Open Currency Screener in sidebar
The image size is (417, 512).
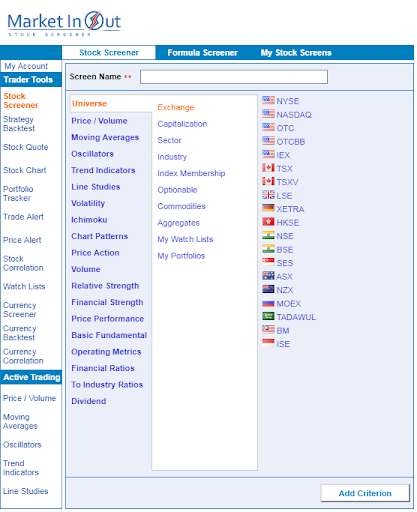pos(20,310)
